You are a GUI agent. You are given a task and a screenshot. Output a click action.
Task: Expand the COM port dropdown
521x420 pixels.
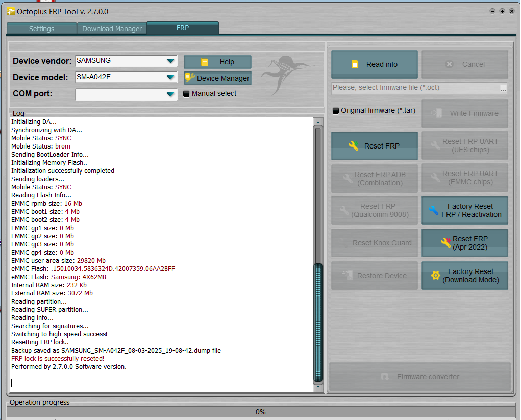click(x=170, y=94)
